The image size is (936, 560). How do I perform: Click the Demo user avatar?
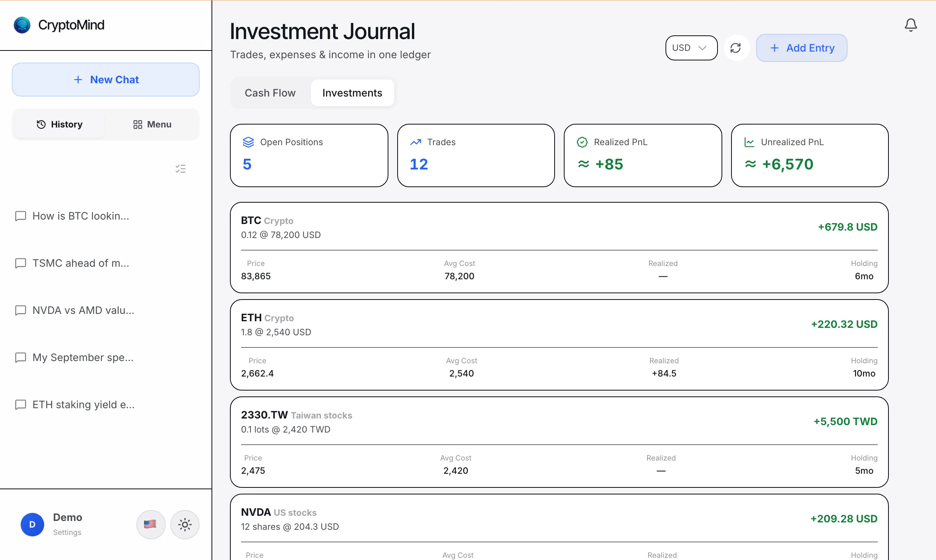coord(32,524)
